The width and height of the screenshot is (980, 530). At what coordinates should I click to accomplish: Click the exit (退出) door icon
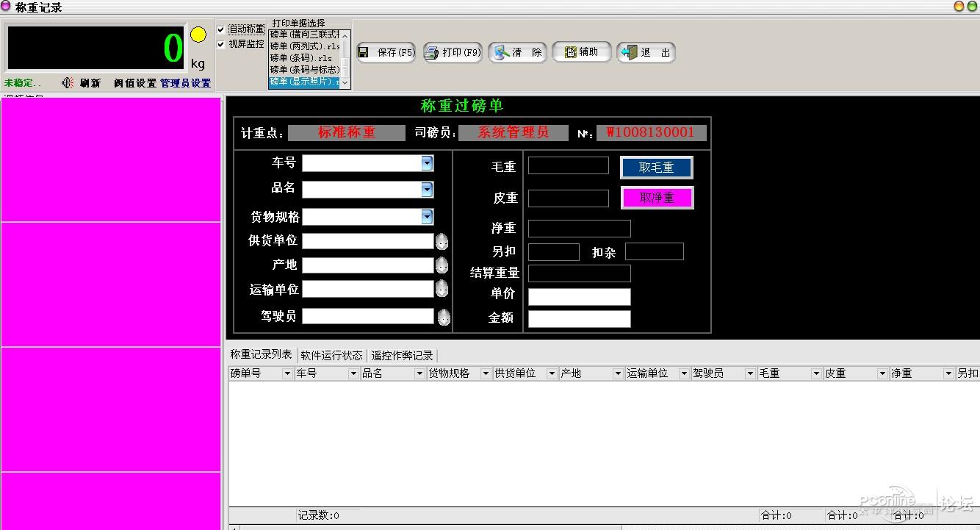[x=629, y=52]
